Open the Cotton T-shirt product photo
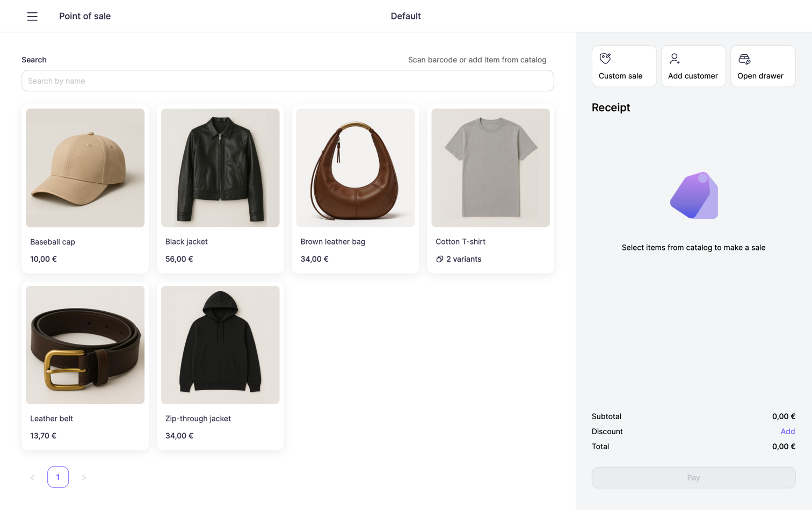The image size is (812, 510). 490,168
